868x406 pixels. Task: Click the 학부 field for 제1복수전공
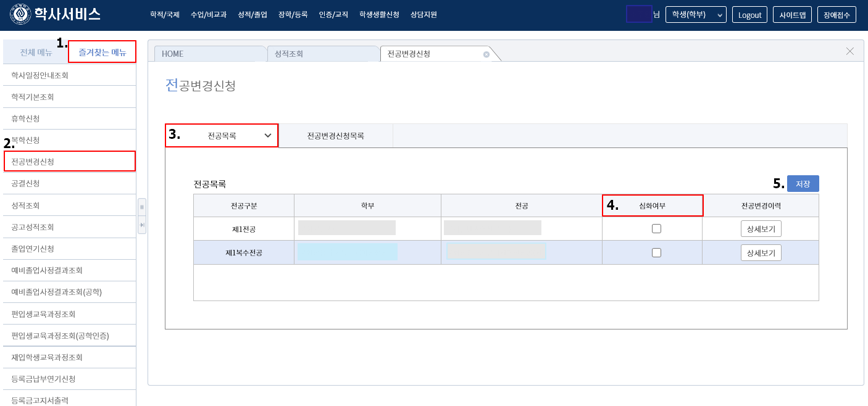click(x=348, y=252)
